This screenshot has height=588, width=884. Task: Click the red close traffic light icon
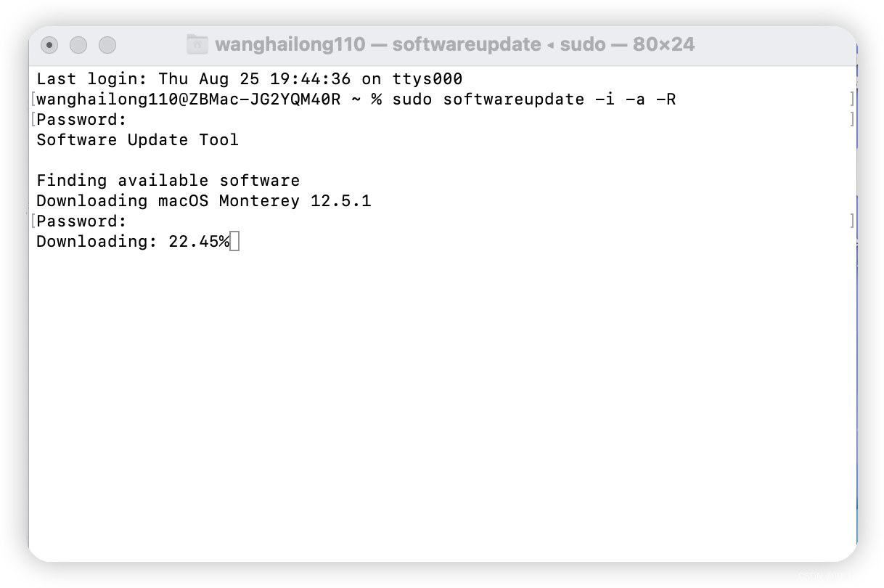point(49,45)
